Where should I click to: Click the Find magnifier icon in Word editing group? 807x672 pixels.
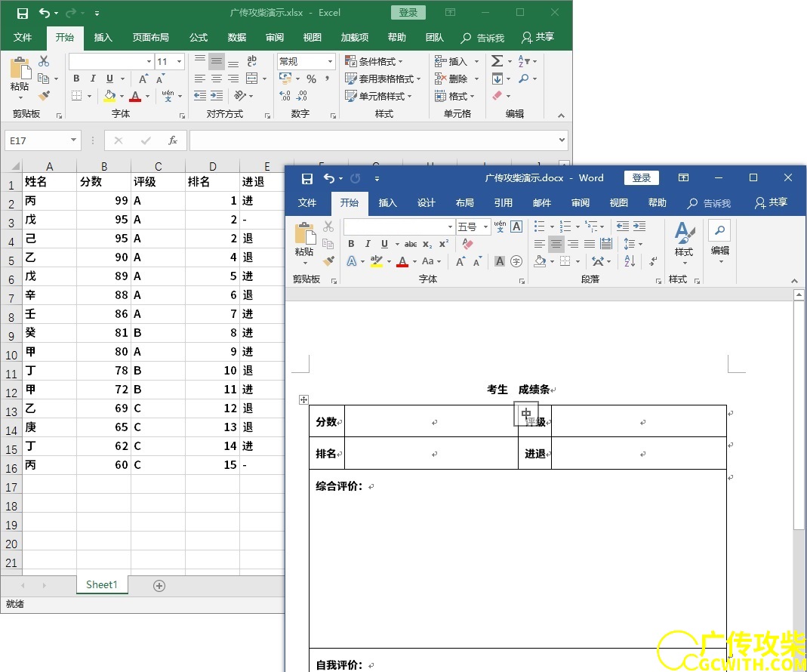coord(719,230)
